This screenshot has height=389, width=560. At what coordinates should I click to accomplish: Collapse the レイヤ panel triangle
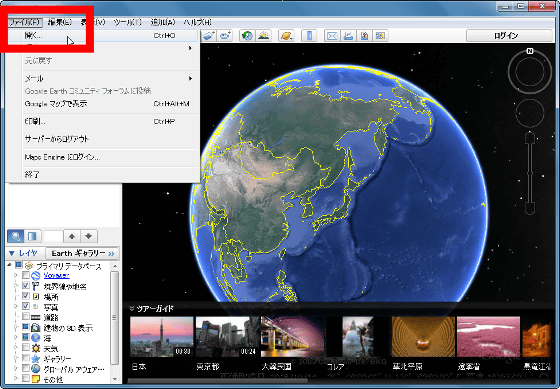pyautogui.click(x=12, y=253)
